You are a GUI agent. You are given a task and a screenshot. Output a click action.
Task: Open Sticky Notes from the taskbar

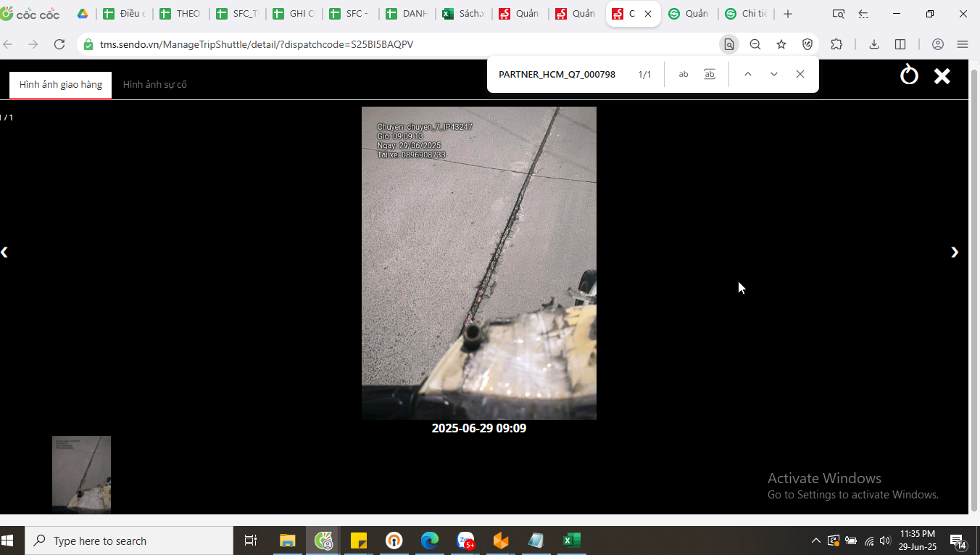359,540
